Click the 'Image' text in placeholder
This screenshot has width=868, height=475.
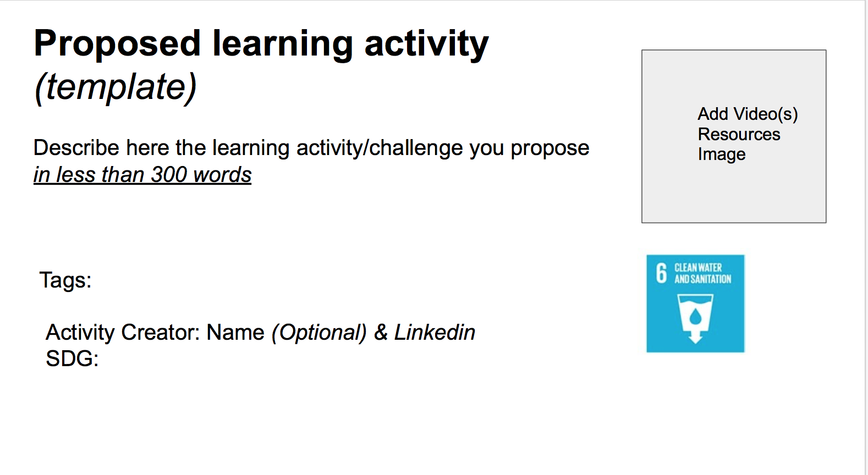tap(722, 154)
